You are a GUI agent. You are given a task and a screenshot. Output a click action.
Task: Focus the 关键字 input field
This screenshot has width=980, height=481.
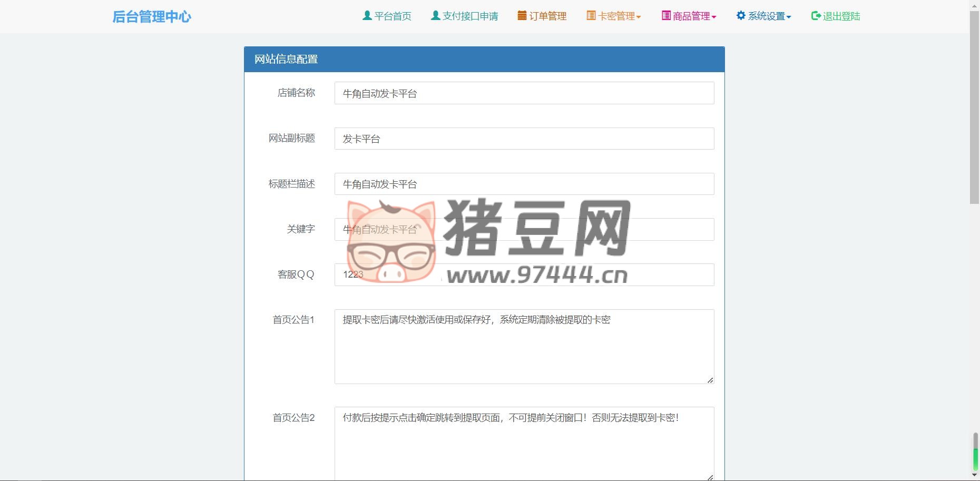coord(524,229)
